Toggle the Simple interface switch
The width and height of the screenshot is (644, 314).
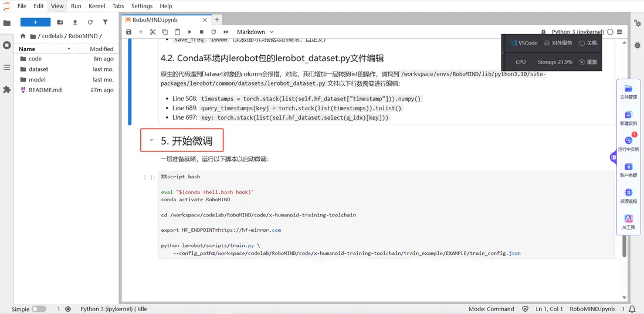pyautogui.click(x=39, y=309)
